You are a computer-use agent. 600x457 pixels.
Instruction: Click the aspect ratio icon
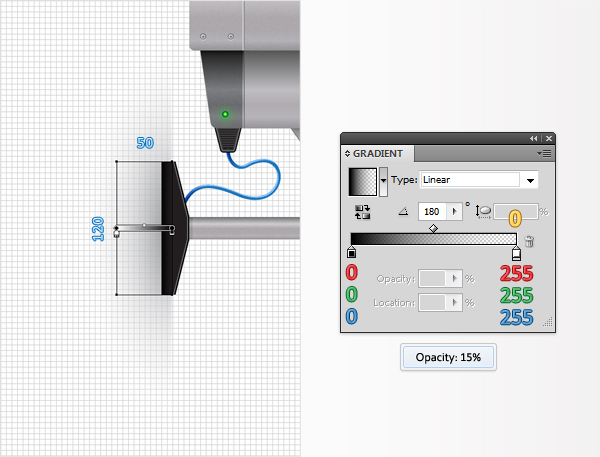coord(483,212)
